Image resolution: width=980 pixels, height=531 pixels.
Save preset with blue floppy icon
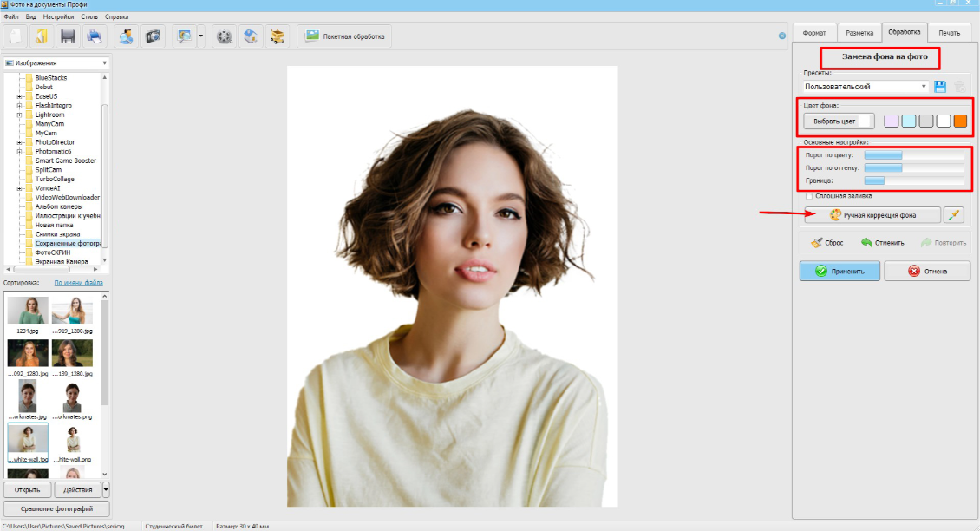(x=940, y=87)
